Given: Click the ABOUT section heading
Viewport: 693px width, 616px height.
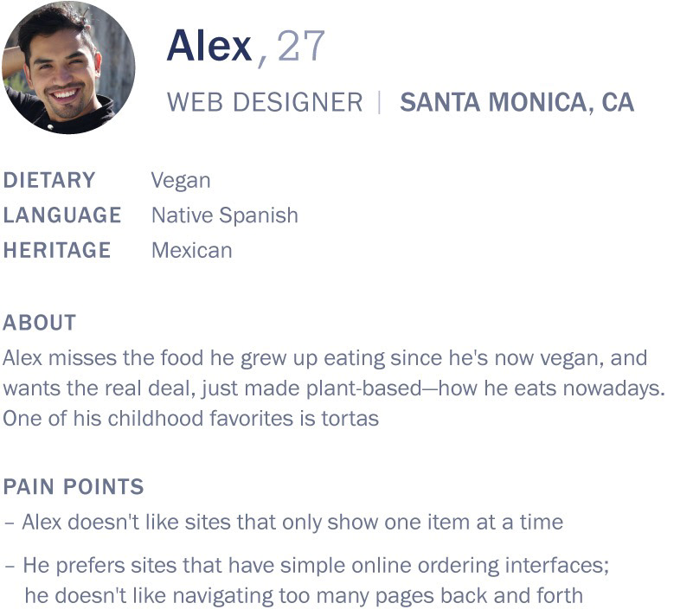Looking at the screenshot, I should (40, 323).
